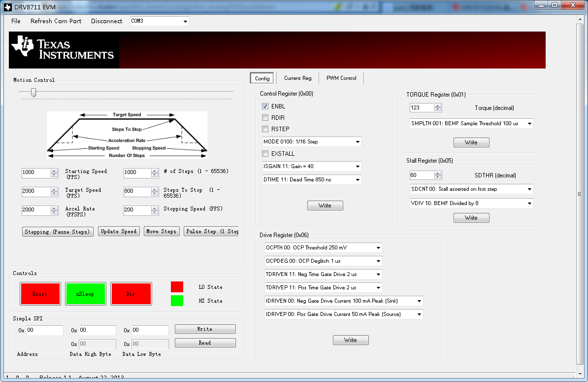Click Write in the TORQUE Register group
The width and height of the screenshot is (588, 382).
471,142
